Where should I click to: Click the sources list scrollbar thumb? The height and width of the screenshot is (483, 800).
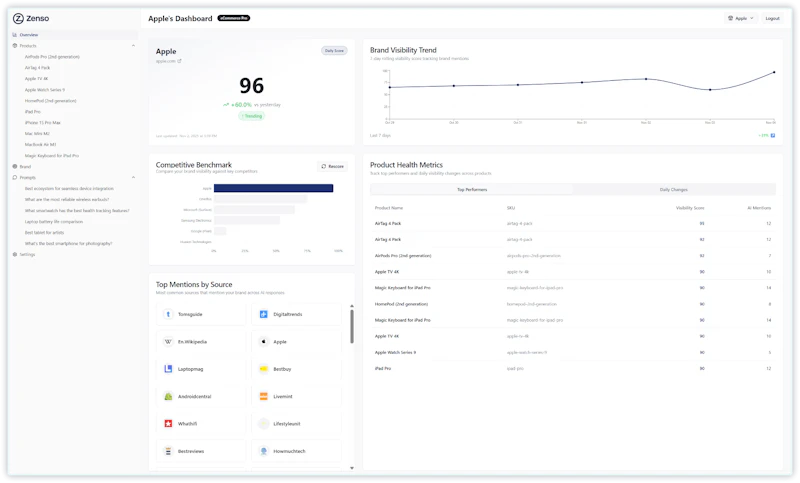coord(352,326)
